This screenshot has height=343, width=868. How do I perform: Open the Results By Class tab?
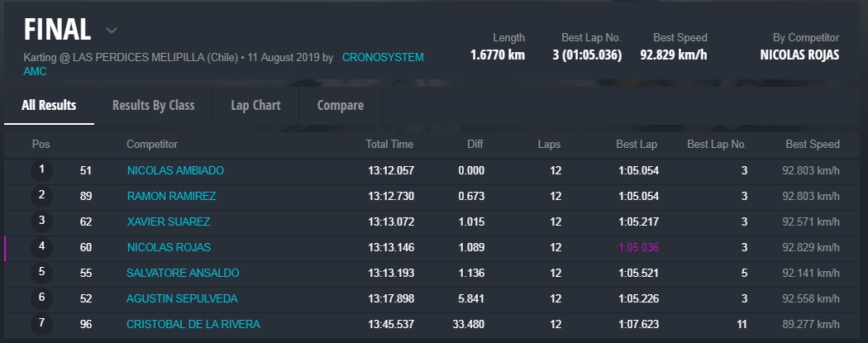153,105
